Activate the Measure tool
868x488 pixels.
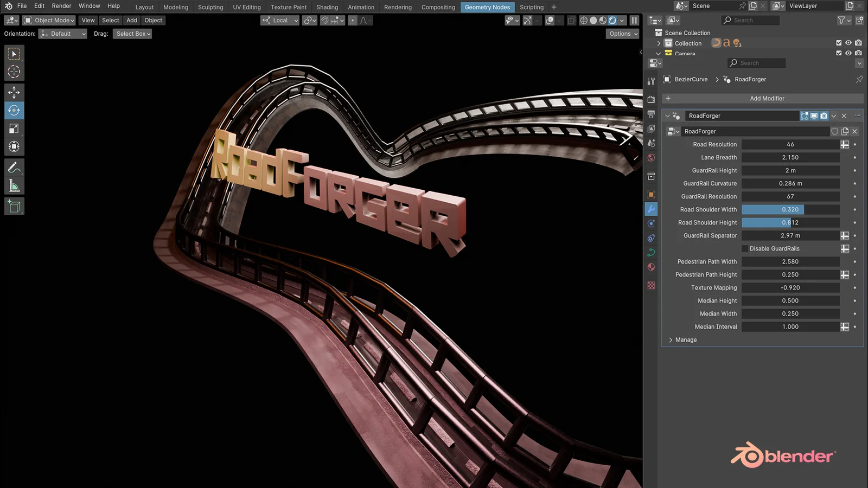[x=14, y=186]
